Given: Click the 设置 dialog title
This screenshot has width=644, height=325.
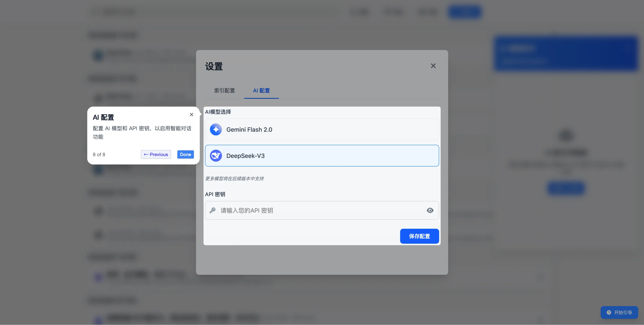Looking at the screenshot, I should pos(214,66).
